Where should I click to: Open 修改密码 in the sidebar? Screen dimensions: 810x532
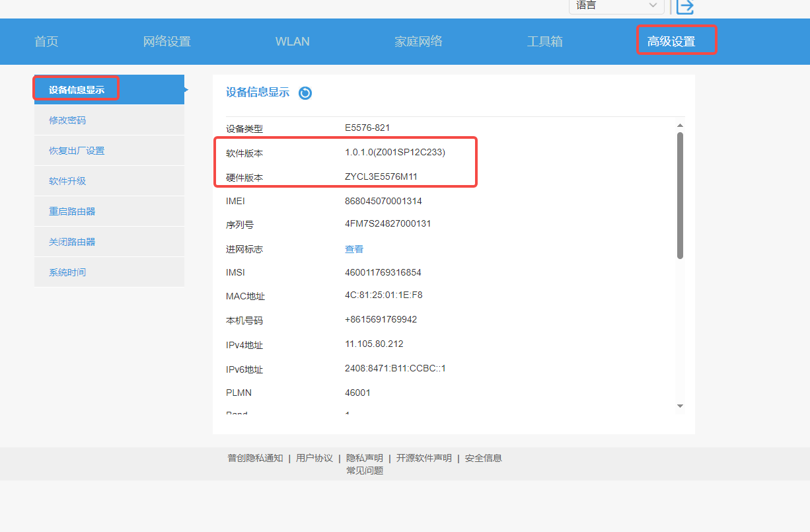point(67,120)
